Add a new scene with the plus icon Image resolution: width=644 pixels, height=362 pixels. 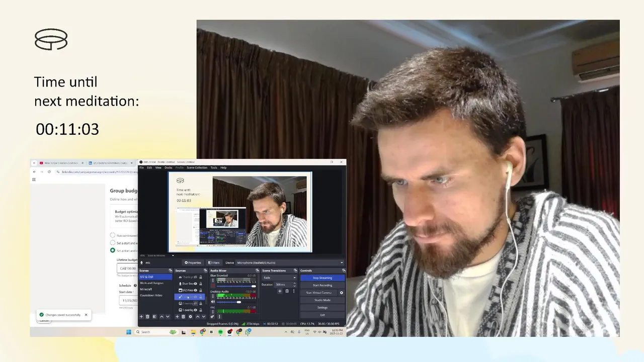coord(141,317)
